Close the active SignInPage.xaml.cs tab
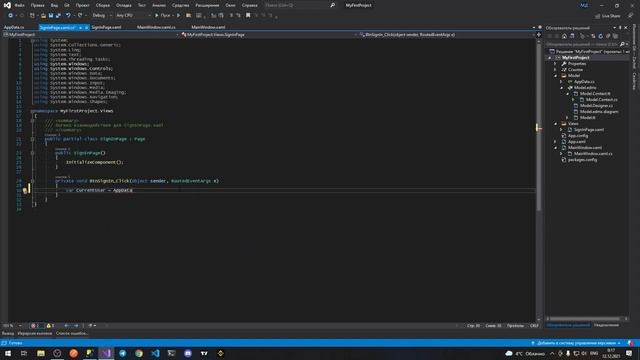The width and height of the screenshot is (640, 360). tap(87, 28)
